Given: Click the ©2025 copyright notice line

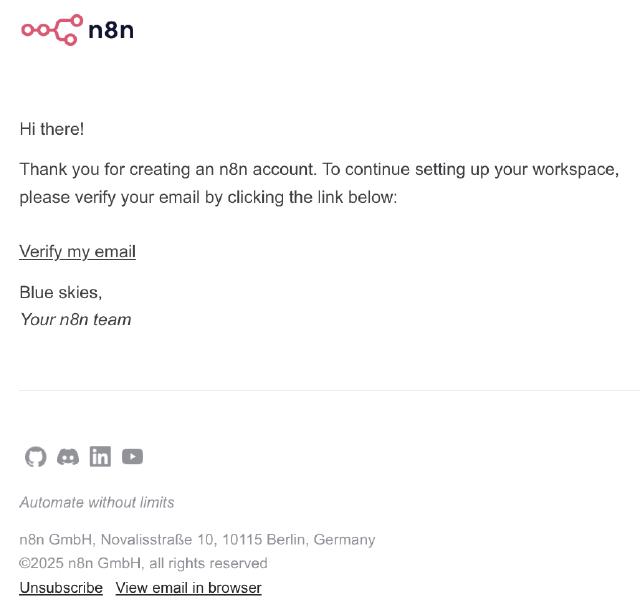Looking at the screenshot, I should [143, 563].
